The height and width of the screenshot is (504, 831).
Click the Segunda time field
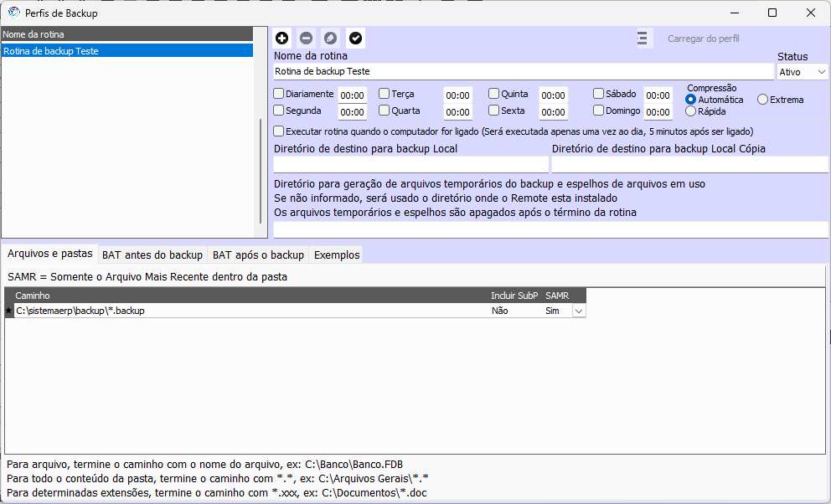pos(353,111)
